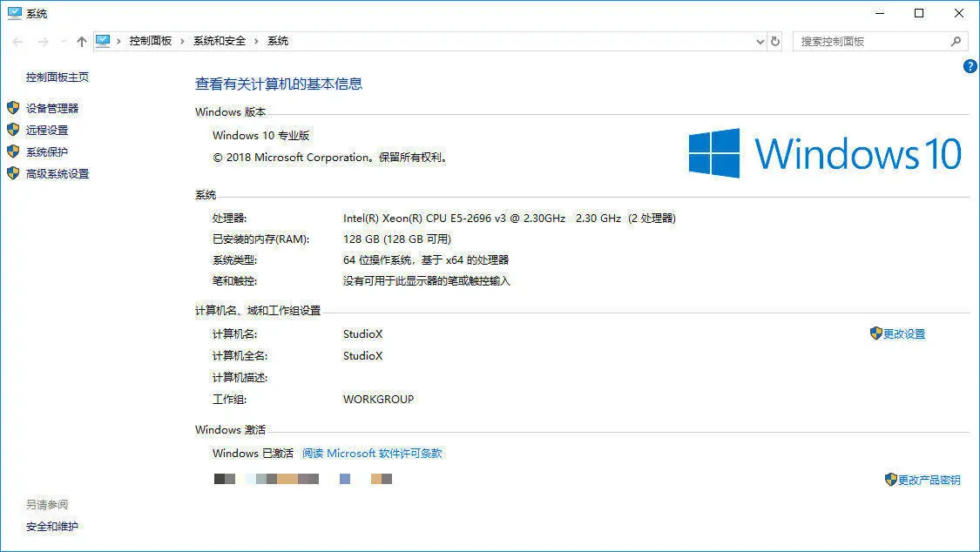Open 高级系统设置 from sidebar
Screen dimensions: 980x552
tap(57, 173)
